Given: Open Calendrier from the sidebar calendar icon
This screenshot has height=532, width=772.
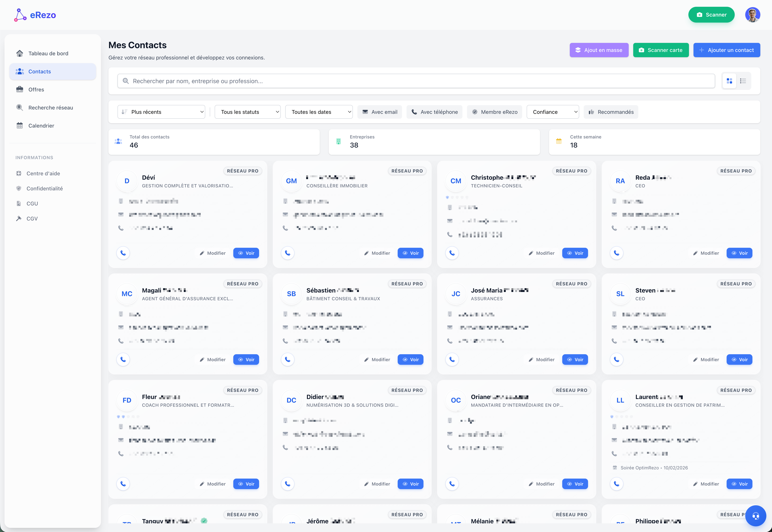Looking at the screenshot, I should click(x=20, y=125).
